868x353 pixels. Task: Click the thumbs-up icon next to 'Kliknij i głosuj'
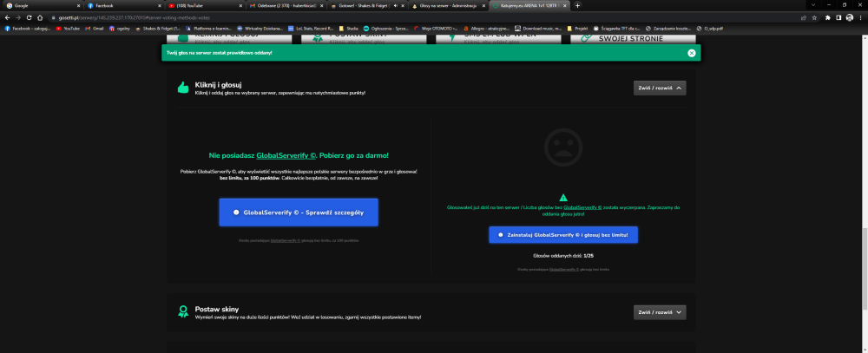click(x=182, y=88)
